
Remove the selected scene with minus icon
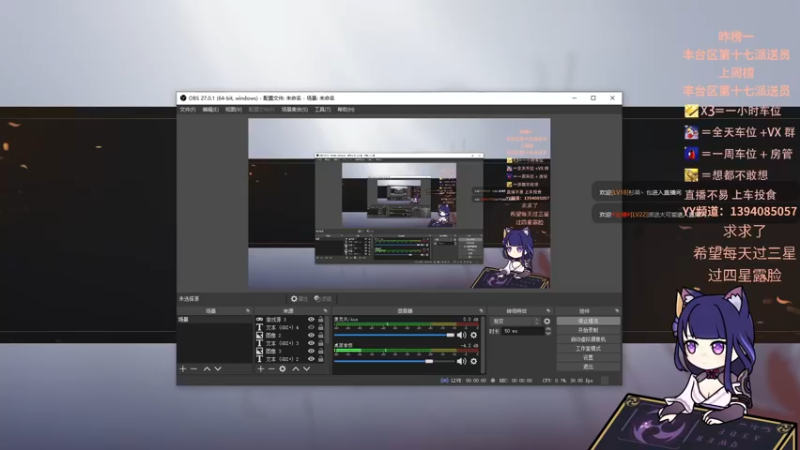point(194,368)
